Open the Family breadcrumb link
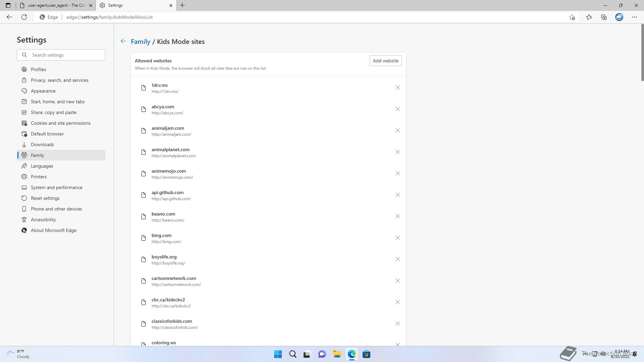Image resolution: width=644 pixels, height=362 pixels. (x=141, y=42)
